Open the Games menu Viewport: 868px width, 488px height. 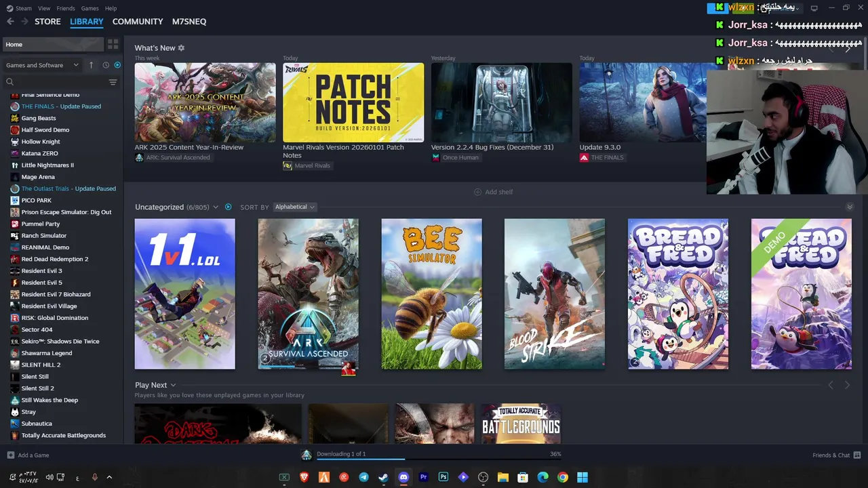click(x=90, y=8)
